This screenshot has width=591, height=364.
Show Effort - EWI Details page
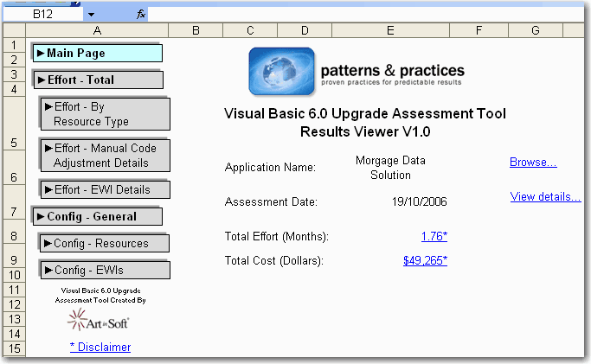104,189
